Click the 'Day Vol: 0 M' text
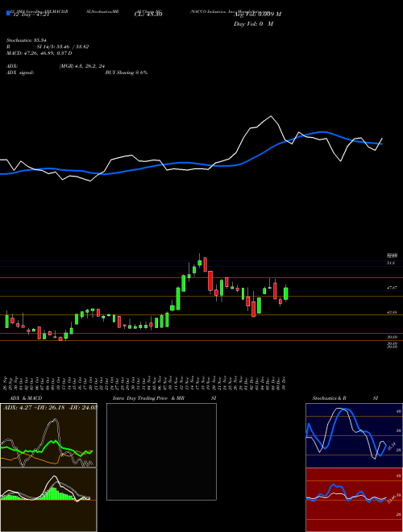 coord(253,24)
